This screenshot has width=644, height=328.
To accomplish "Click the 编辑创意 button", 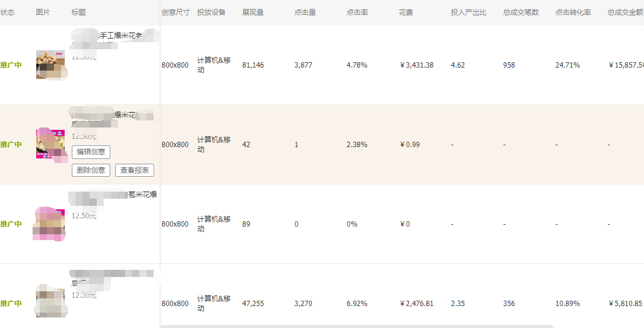I will [91, 152].
